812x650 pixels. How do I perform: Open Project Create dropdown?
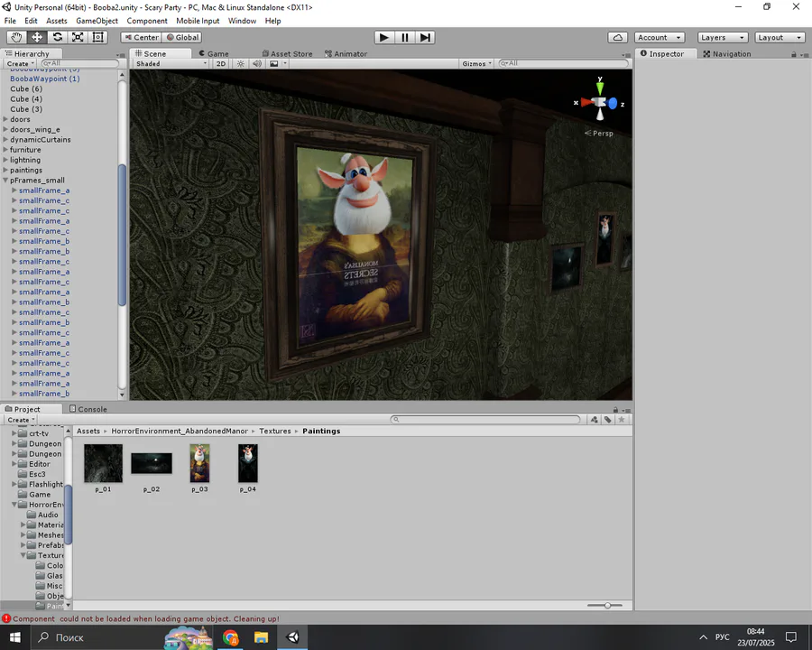(22, 420)
